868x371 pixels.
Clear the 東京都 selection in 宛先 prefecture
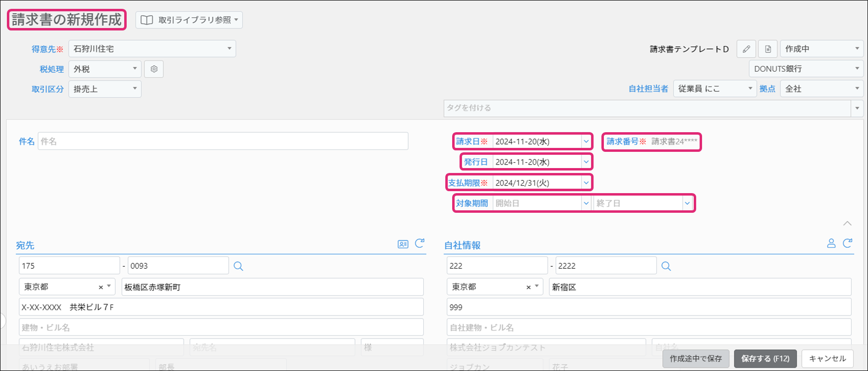(x=101, y=287)
